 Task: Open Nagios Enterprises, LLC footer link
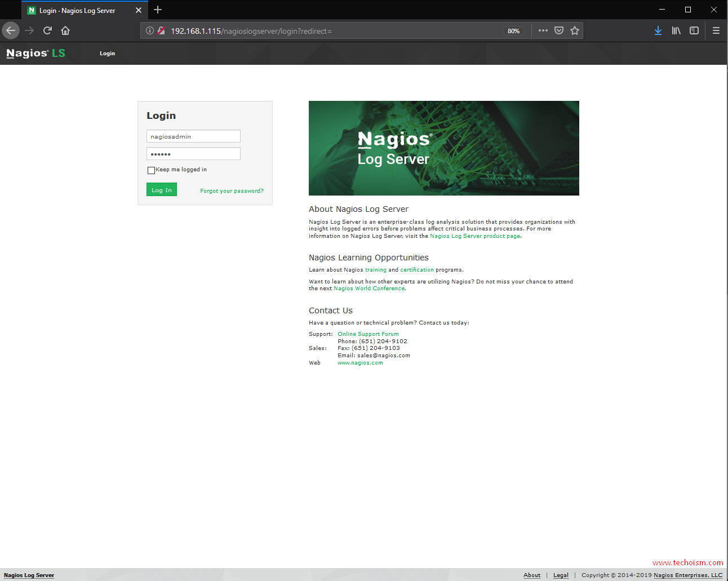pos(688,575)
